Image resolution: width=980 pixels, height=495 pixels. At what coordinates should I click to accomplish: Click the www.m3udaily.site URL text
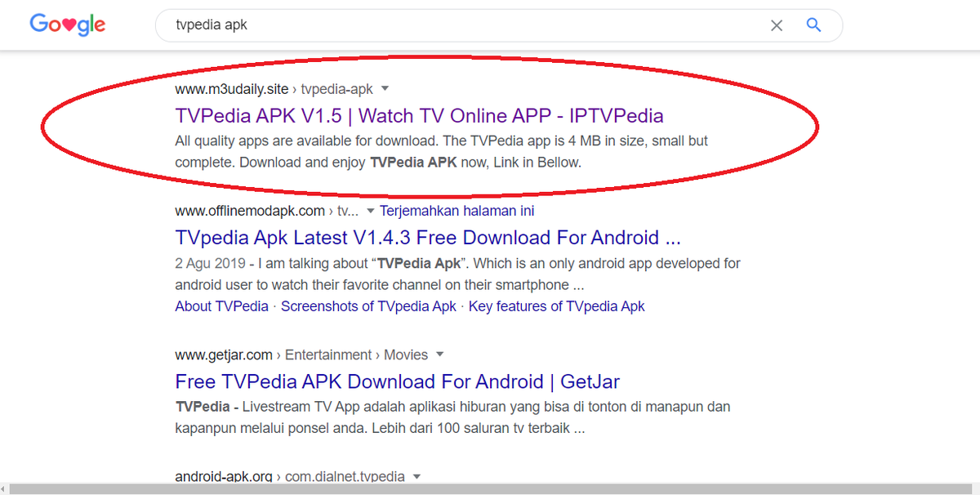pos(232,88)
